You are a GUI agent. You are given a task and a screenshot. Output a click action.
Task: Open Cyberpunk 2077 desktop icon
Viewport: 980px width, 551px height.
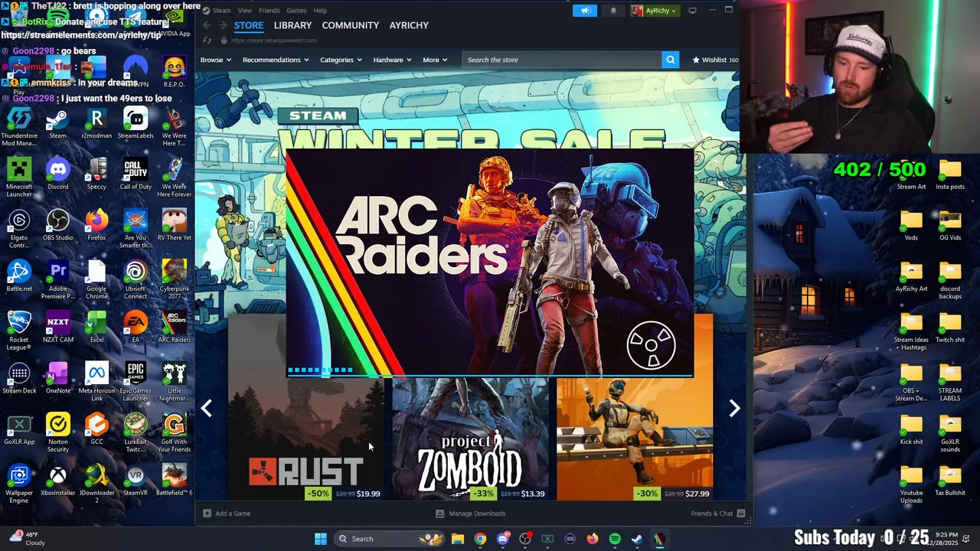coord(175,280)
